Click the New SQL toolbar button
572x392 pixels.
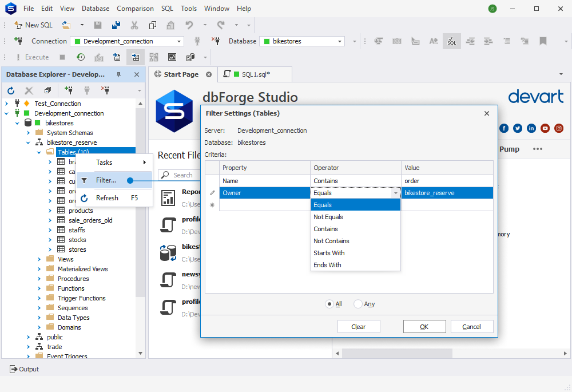pyautogui.click(x=33, y=25)
